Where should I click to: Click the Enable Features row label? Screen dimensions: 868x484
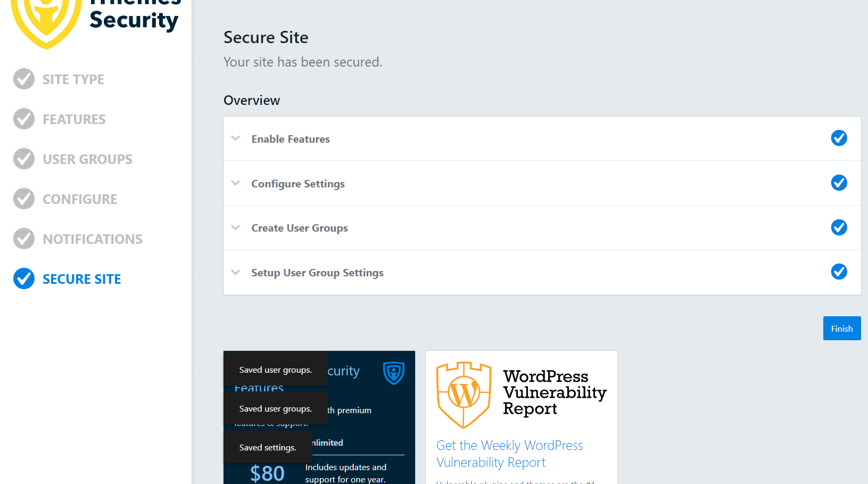(291, 139)
